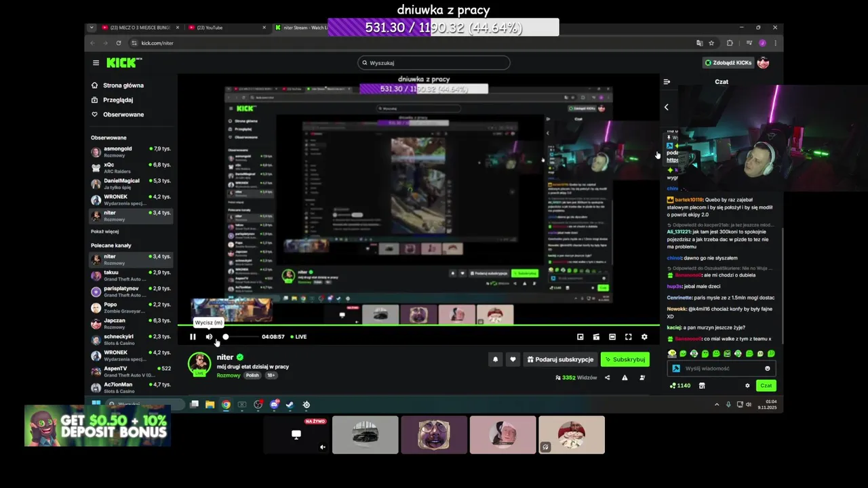This screenshot has width=868, height=488.
Task: Open DanielMagical channel in sidebar
Action: [x=130, y=184]
